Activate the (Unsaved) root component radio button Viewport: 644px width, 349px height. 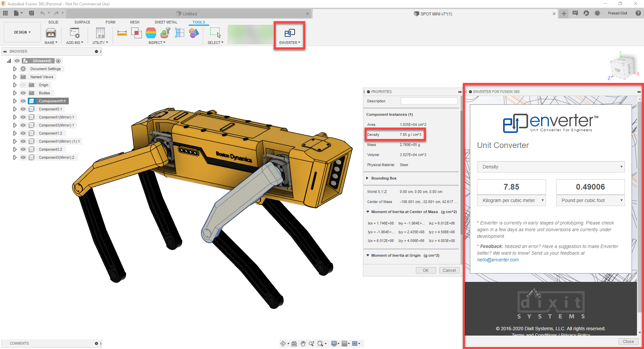point(58,61)
